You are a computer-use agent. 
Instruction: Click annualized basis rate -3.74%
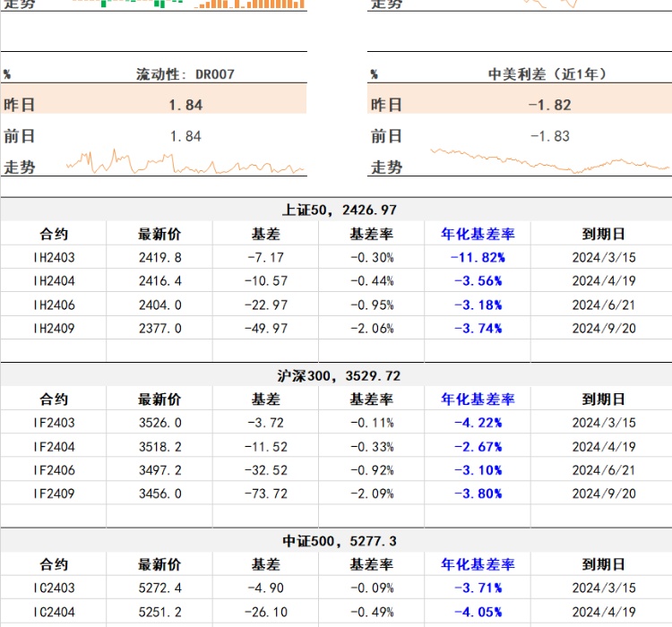click(478, 329)
